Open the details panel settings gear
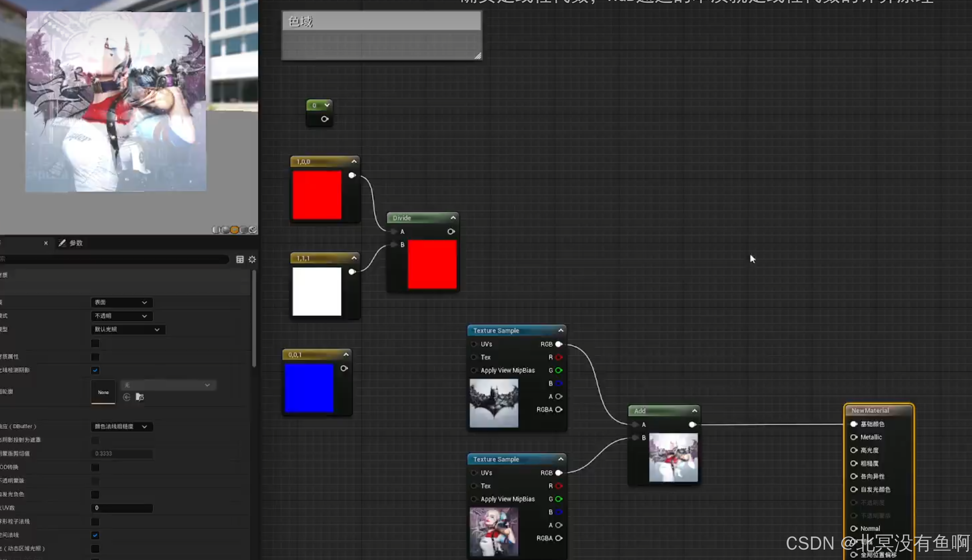This screenshot has width=972, height=560. (x=252, y=260)
